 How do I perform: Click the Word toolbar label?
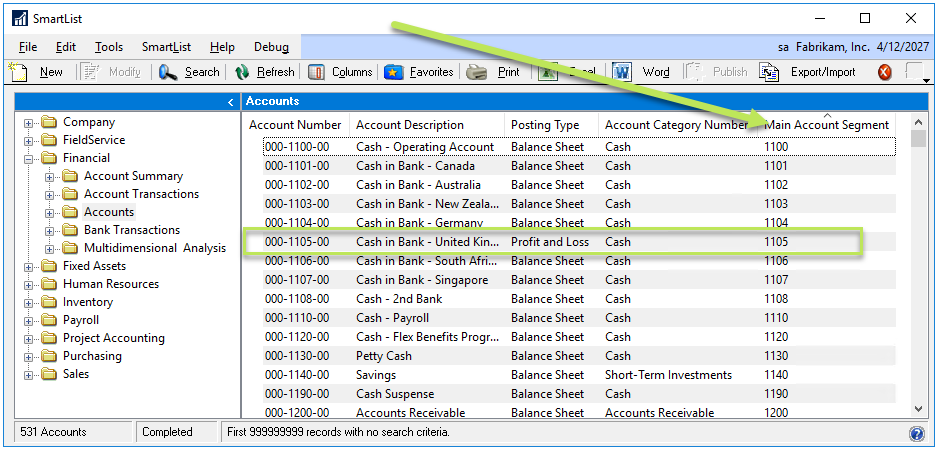click(656, 72)
